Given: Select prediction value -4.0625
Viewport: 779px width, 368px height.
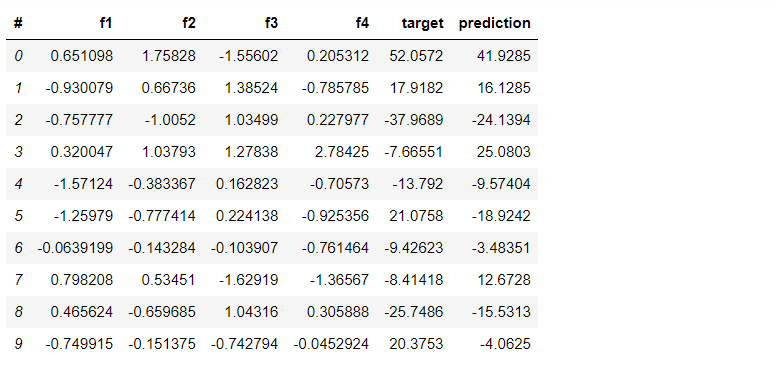Looking at the screenshot, I should 505,344.
